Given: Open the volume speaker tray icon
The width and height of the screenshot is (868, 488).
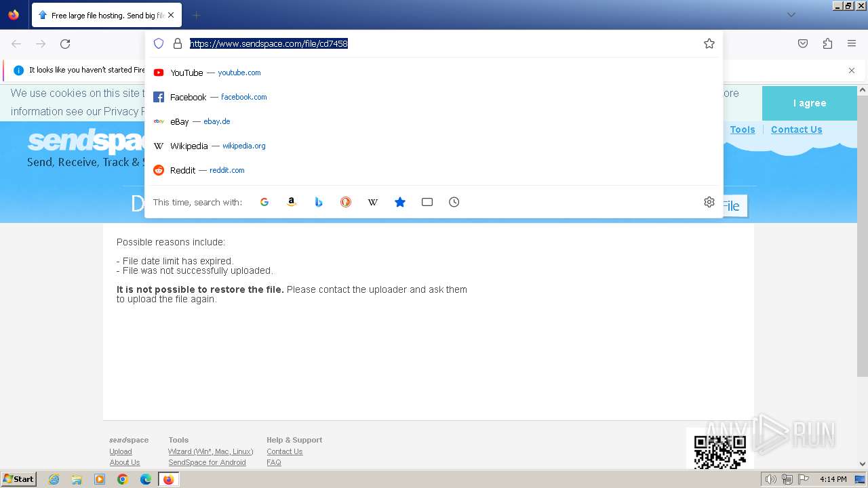Looking at the screenshot, I should click(770, 479).
